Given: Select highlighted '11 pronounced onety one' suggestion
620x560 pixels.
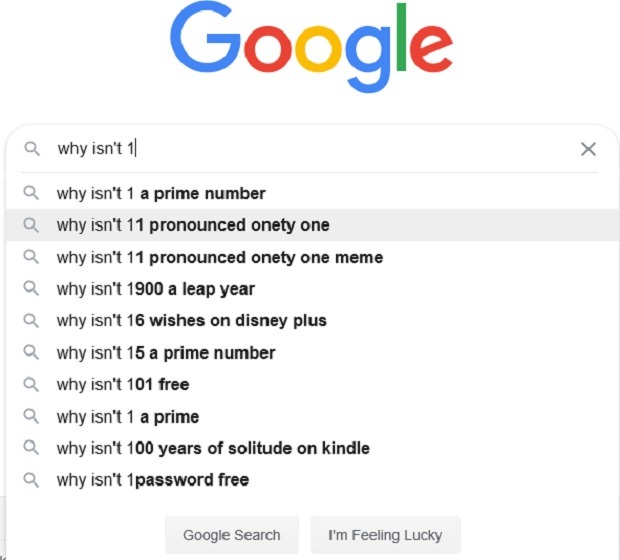Looking at the screenshot, I should [312, 225].
